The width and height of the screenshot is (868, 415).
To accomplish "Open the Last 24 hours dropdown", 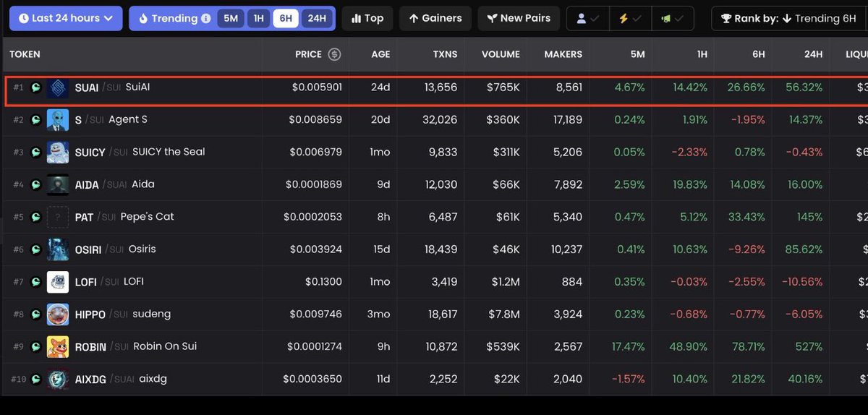I will [65, 18].
